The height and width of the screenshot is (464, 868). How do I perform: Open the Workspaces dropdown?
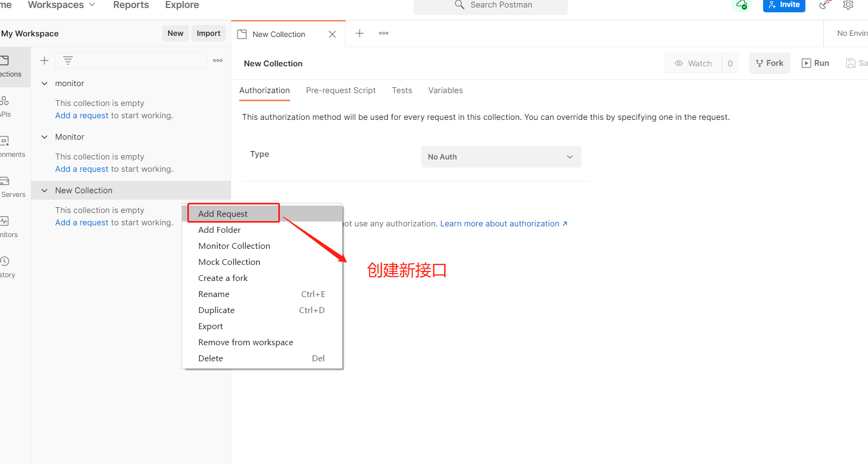click(62, 5)
